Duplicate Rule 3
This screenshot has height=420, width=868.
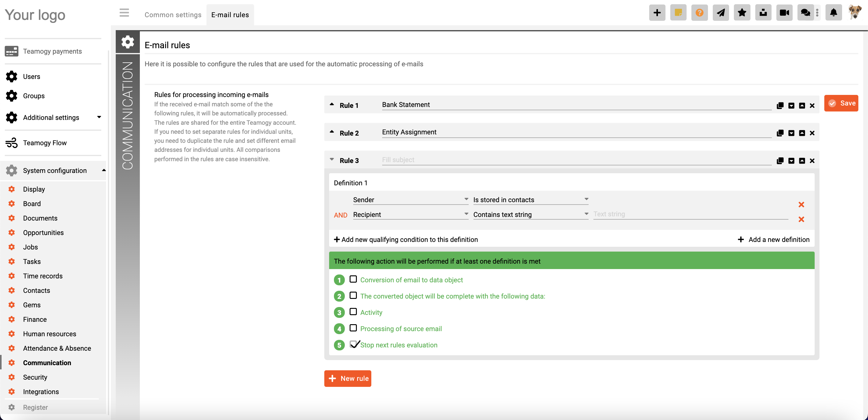[780, 161]
